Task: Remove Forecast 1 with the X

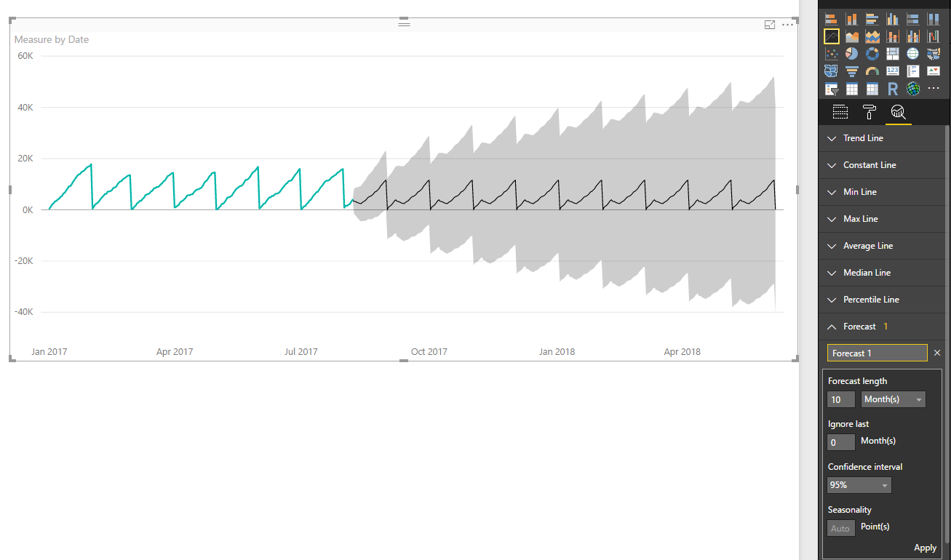Action: (x=937, y=353)
